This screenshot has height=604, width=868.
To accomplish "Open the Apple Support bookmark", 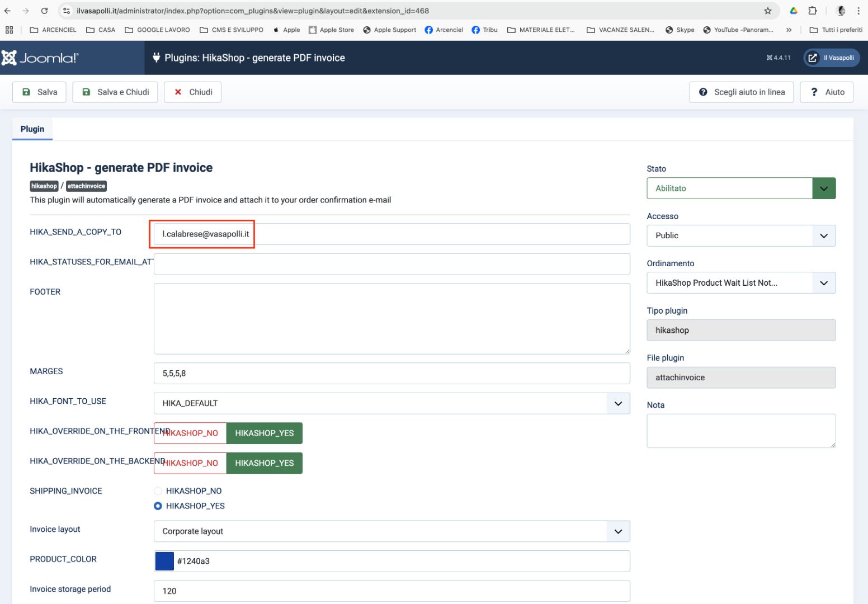I will (x=390, y=30).
